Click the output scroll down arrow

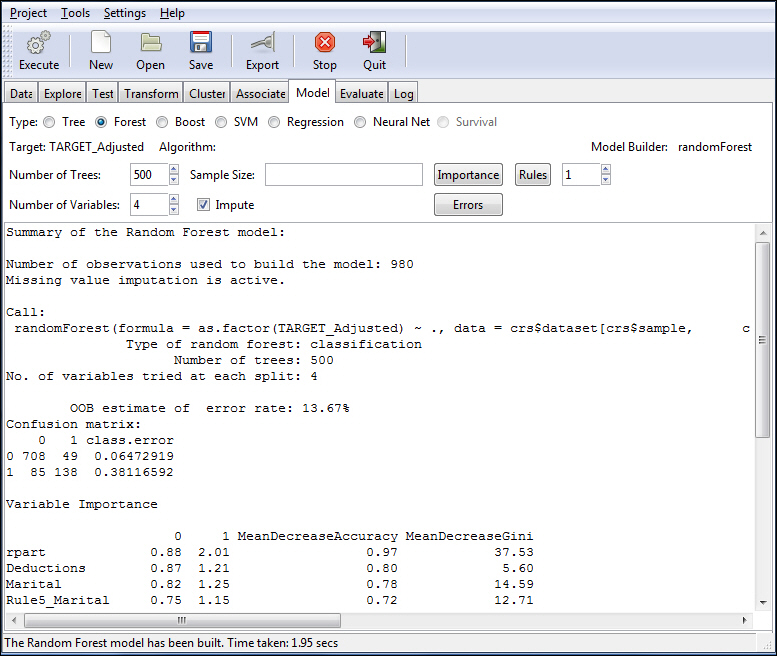(x=762, y=603)
